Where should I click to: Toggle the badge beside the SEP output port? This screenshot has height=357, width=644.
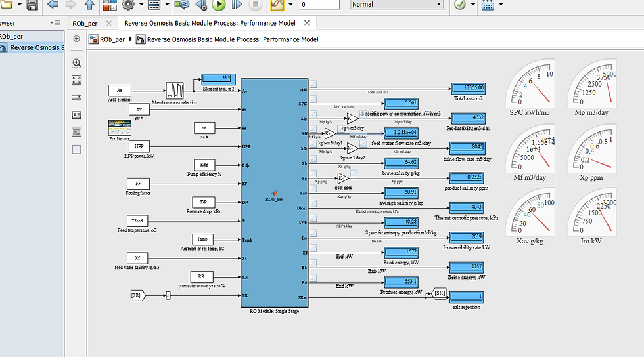pos(313,218)
